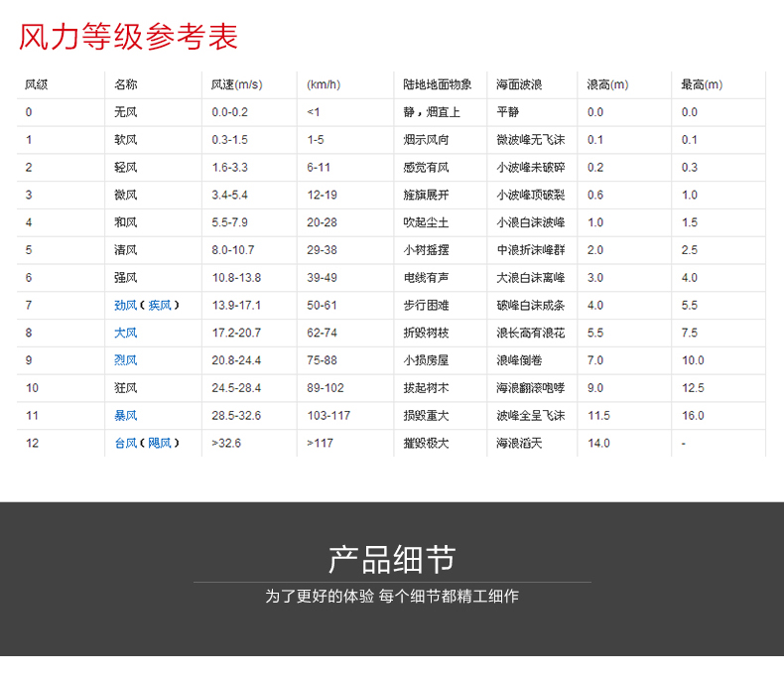Select the 103-117 km/h cell

328,415
